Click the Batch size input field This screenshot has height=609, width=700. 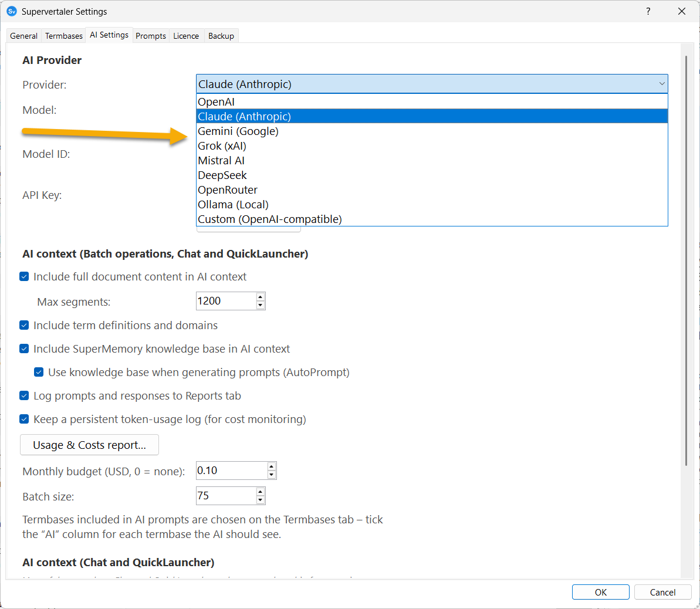226,496
